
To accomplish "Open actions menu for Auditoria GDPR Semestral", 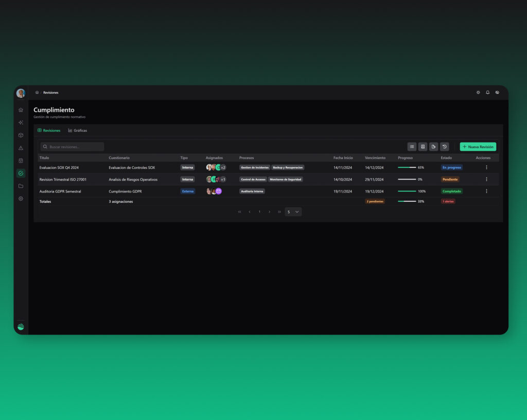I will click(486, 191).
